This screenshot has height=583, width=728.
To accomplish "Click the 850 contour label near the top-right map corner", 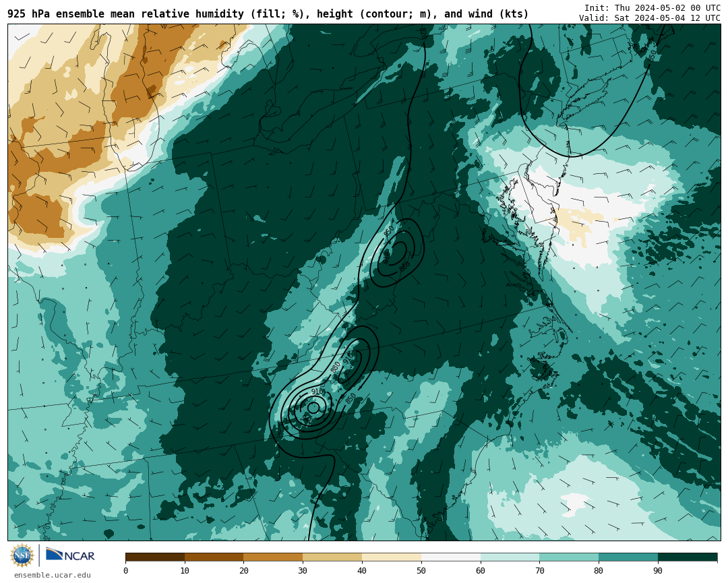I will (653, 55).
